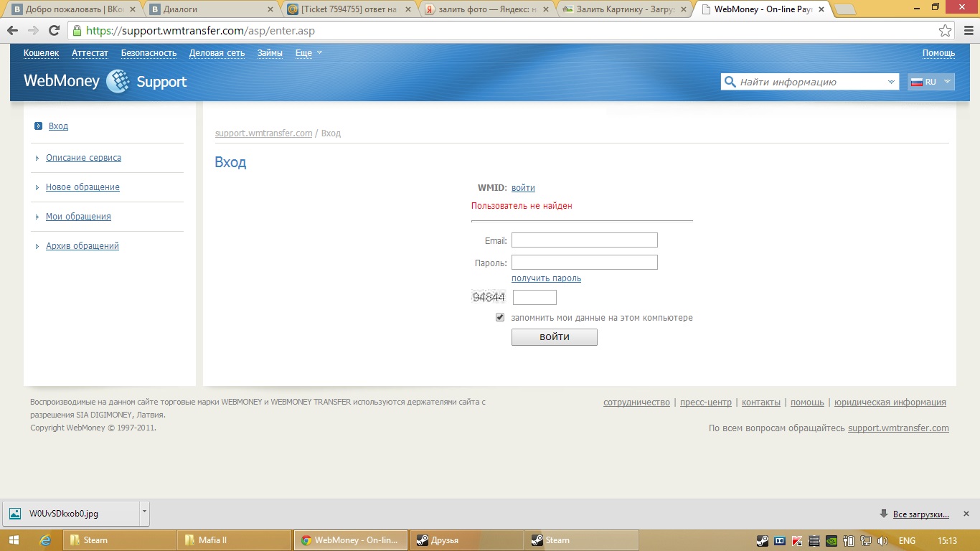Open the Dolby tray icon

[x=780, y=540]
